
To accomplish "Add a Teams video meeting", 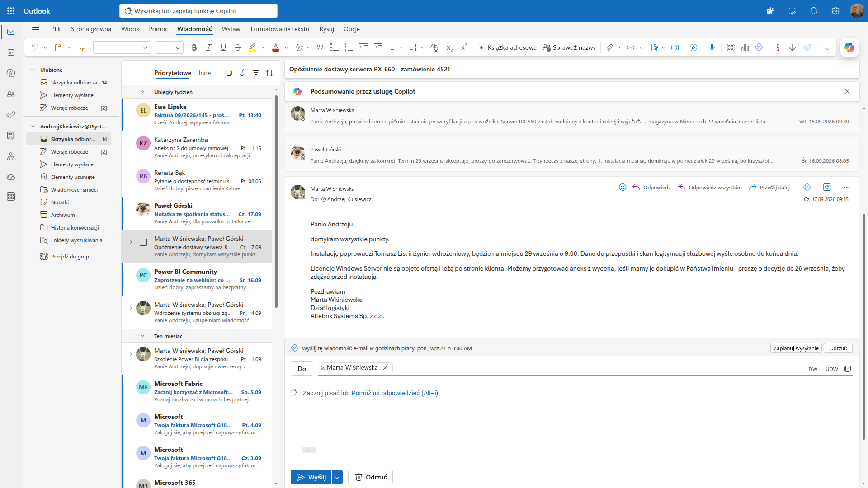I will pos(675,47).
